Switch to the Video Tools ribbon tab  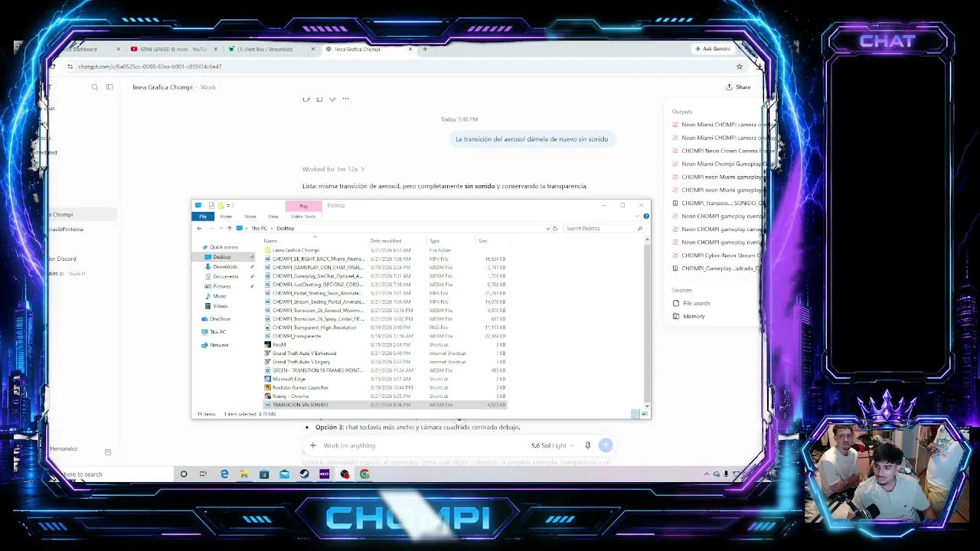303,217
